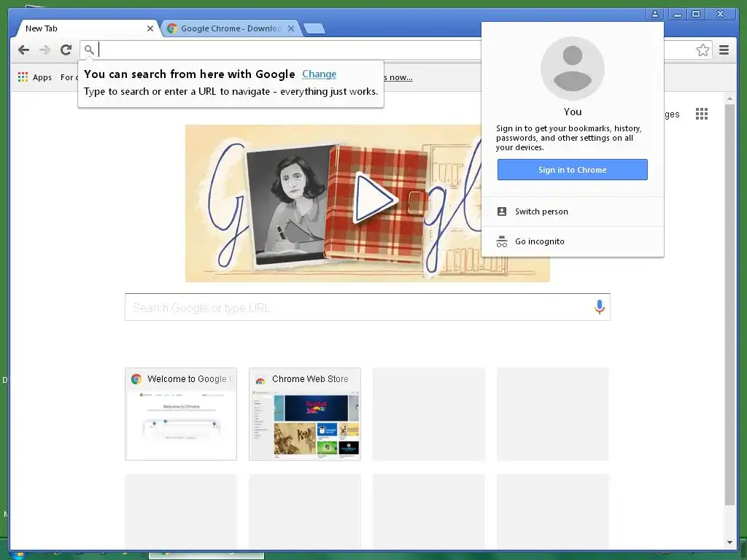Click the Google doodle image
The height and width of the screenshot is (560, 747).
[368, 203]
